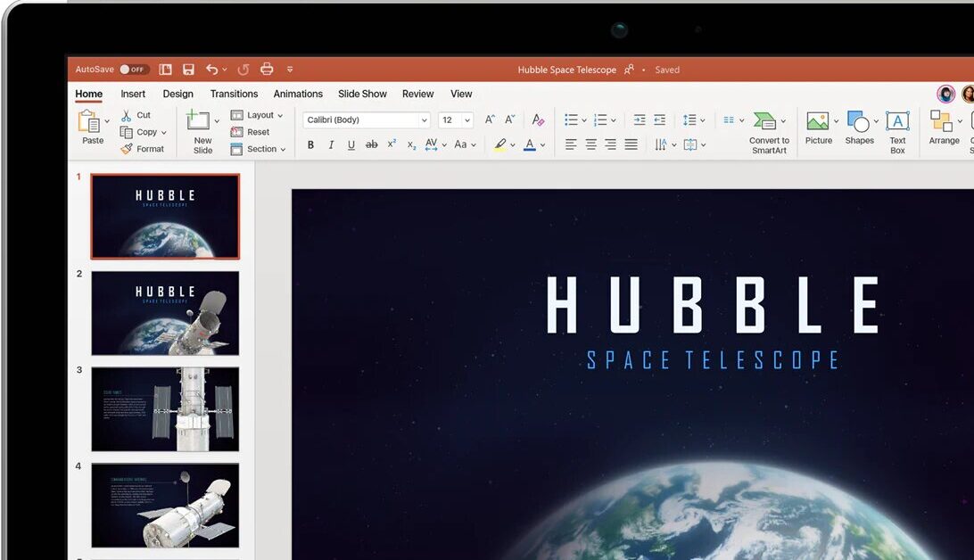The height and width of the screenshot is (560, 974).
Task: Toggle Strikethrough formatting
Action: [371, 144]
